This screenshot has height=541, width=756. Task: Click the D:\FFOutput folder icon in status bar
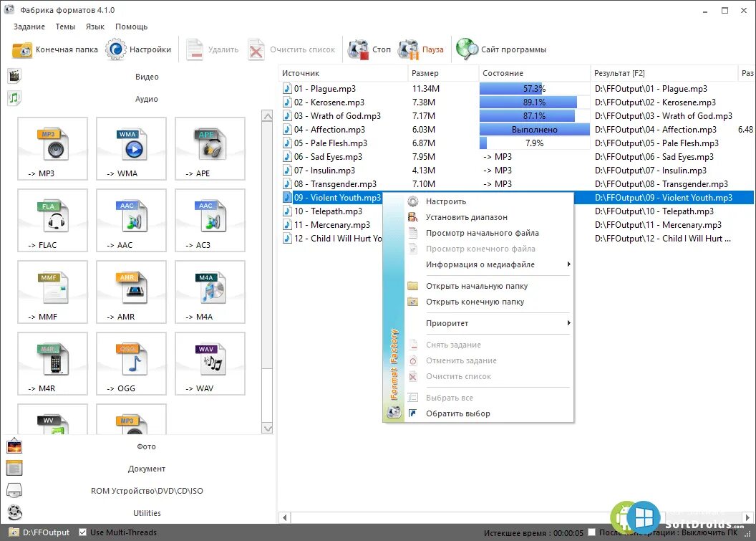[x=14, y=532]
